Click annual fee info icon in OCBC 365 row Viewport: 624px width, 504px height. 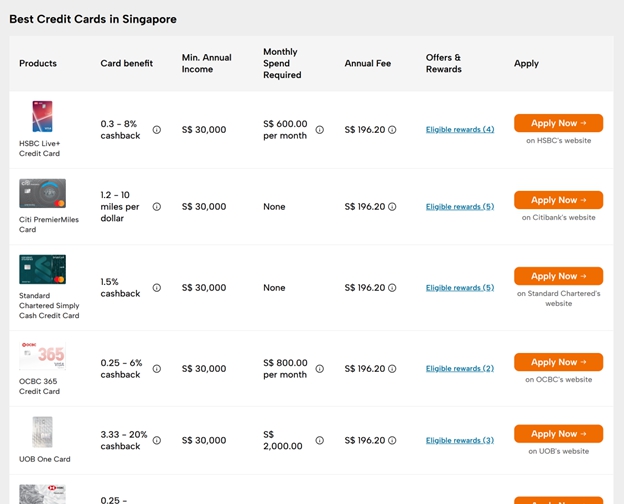392,369
